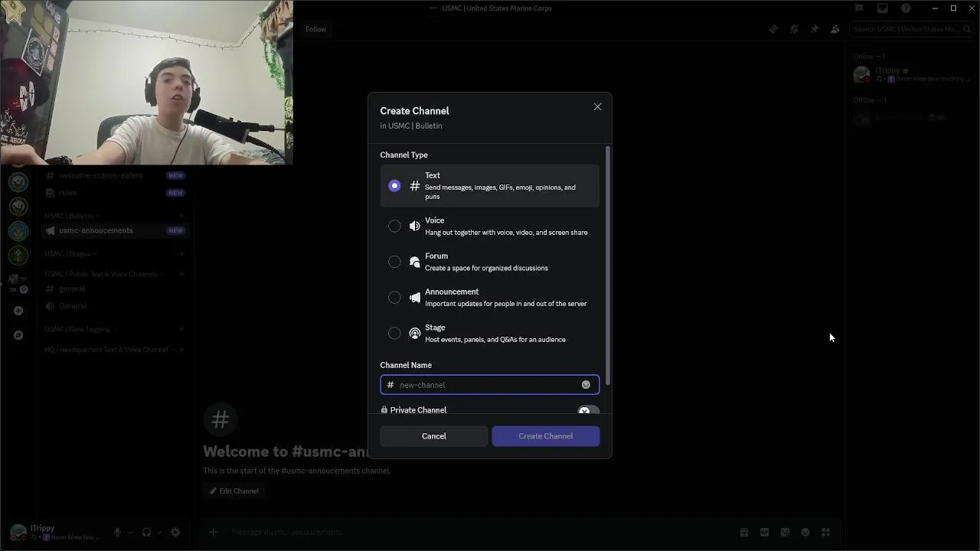
Task: Open the server folder below the server icons
Action: [x=18, y=283]
